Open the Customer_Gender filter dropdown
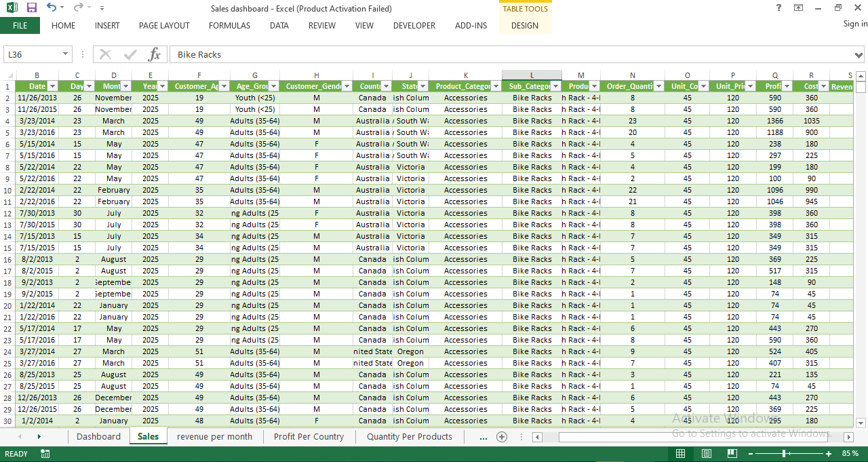 click(x=347, y=86)
